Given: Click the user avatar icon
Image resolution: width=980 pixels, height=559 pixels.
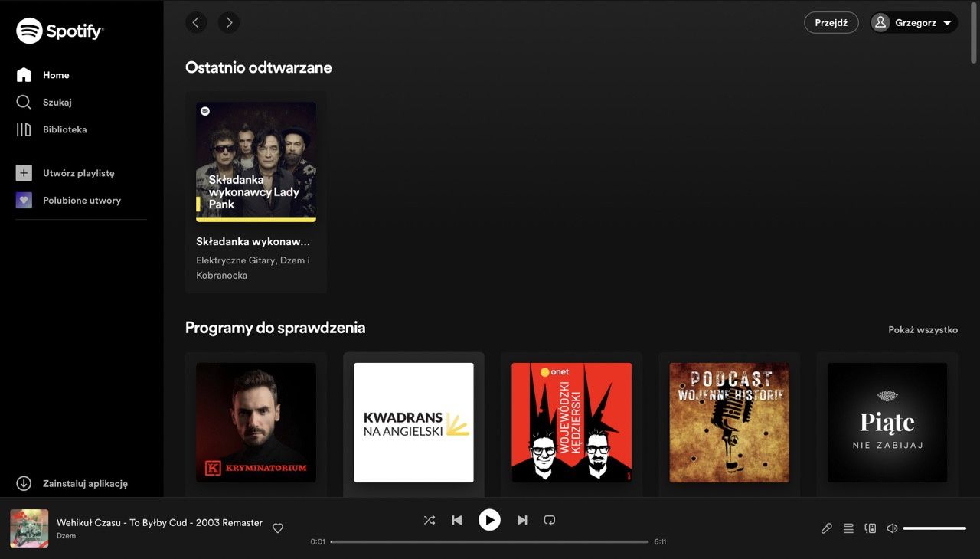Looking at the screenshot, I should (x=881, y=23).
